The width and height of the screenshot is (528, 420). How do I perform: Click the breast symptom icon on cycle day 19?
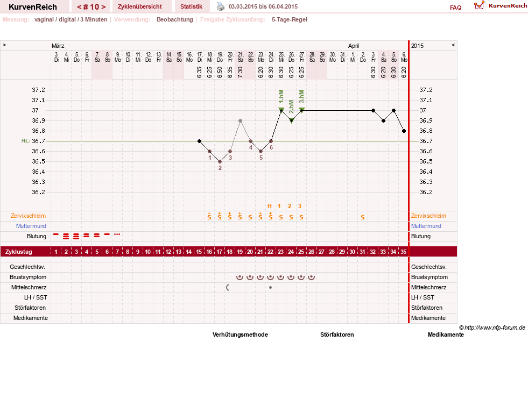240,277
